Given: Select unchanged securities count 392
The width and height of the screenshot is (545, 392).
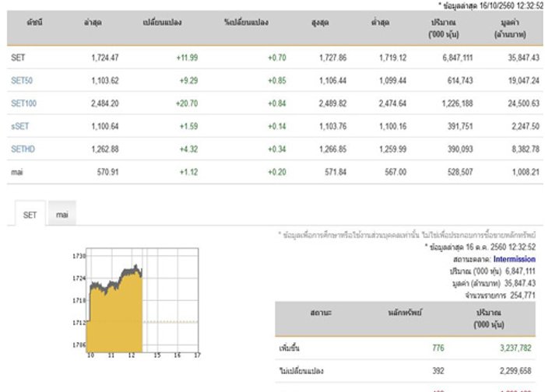Looking at the screenshot, I should click(438, 371).
